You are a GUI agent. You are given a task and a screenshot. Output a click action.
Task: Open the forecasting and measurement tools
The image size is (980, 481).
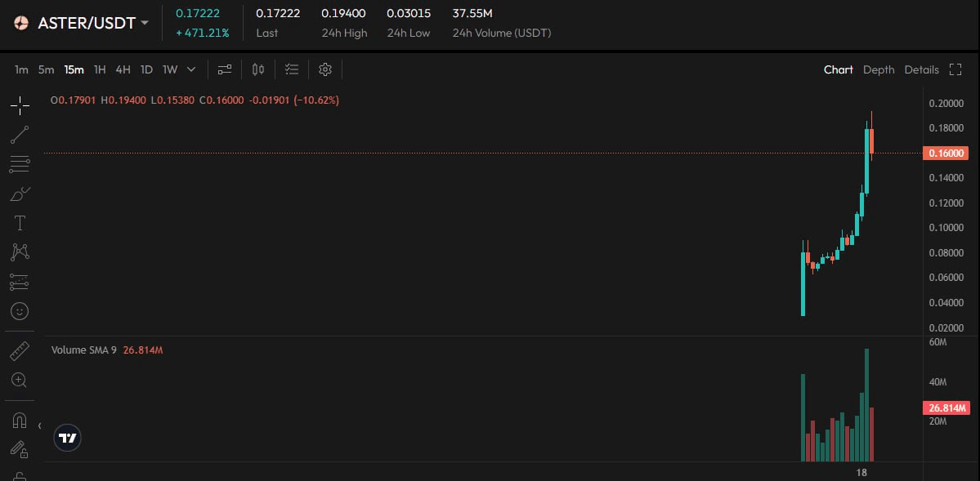tap(20, 282)
